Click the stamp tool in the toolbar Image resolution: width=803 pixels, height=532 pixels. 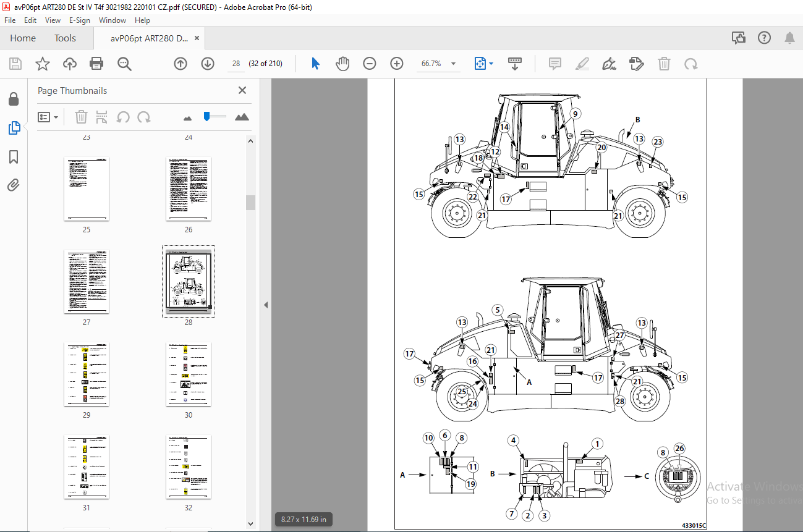[x=637, y=64]
